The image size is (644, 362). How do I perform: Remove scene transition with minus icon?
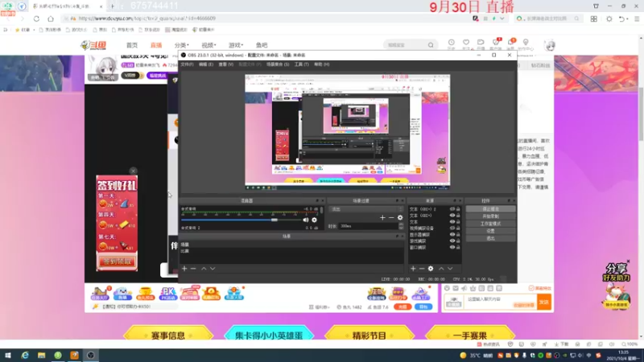[x=391, y=217]
